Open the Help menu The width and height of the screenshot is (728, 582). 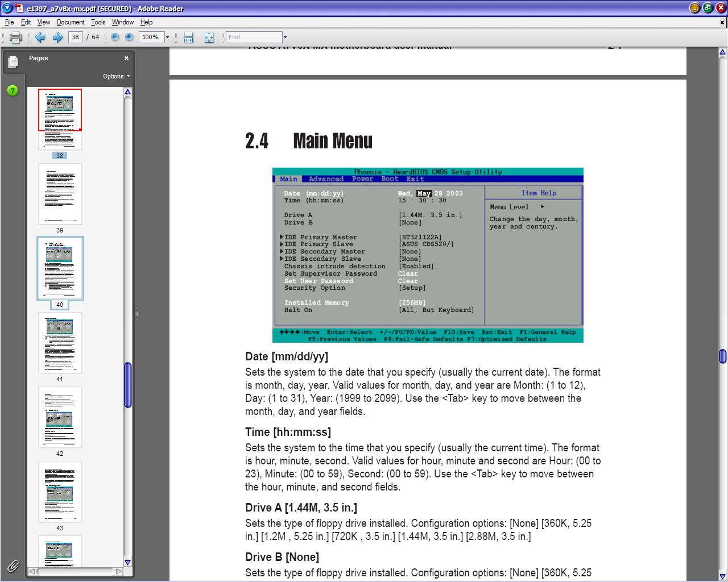146,22
